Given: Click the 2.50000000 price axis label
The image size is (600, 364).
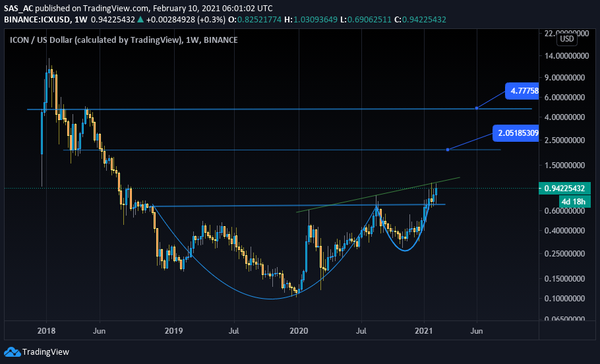Looking at the screenshot, I should (x=564, y=140).
